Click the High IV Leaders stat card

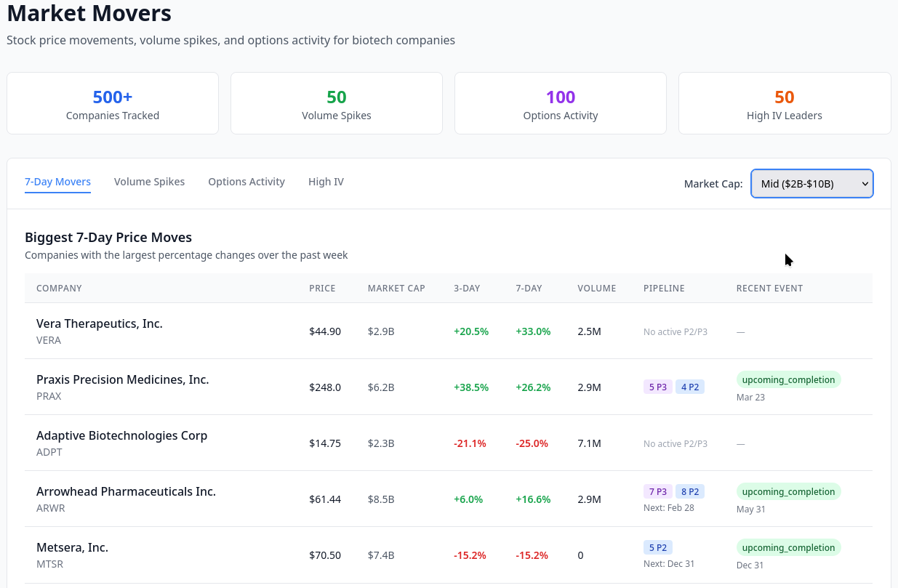click(x=785, y=103)
